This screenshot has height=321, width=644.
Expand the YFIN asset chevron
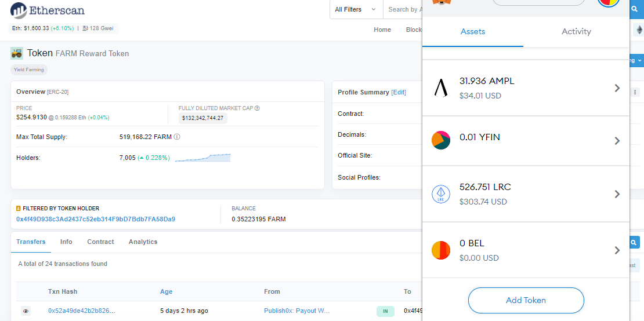tap(617, 141)
